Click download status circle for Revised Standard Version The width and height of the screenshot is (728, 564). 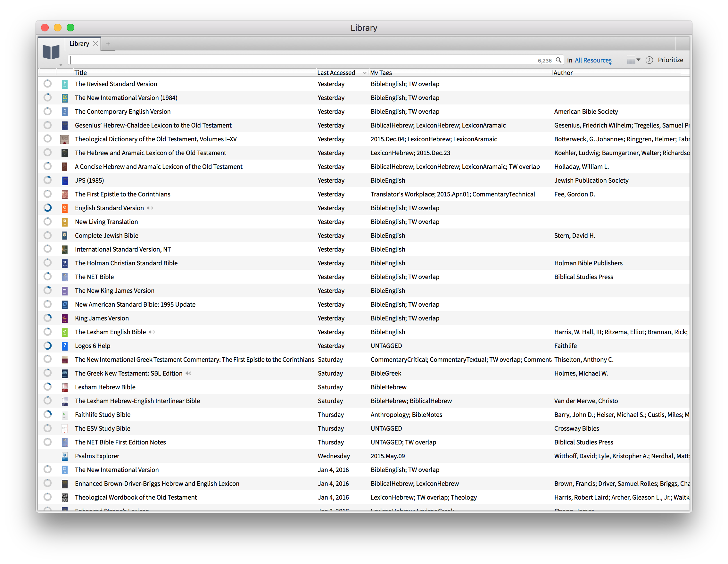48,84
